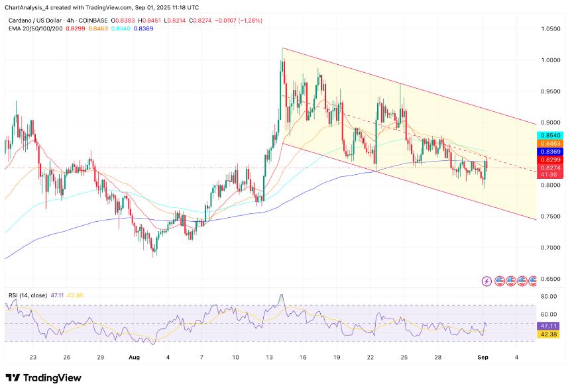
Task: Click the purple lightning bolt event icon
Action: tap(487, 281)
